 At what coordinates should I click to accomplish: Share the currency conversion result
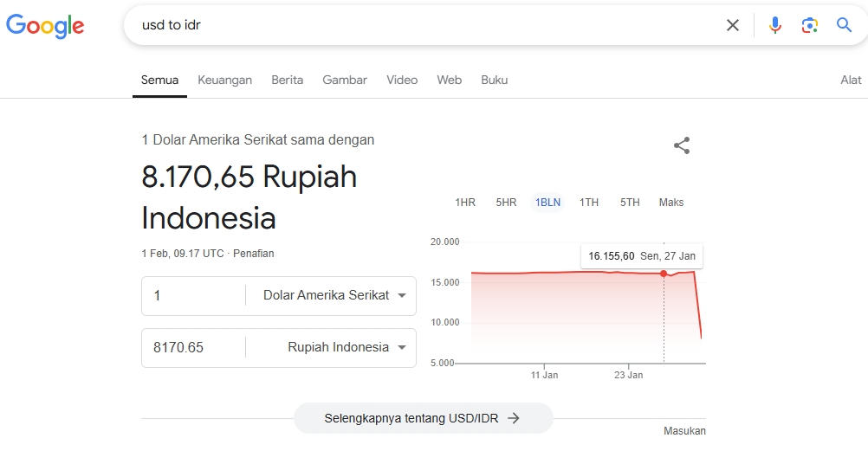(x=682, y=145)
